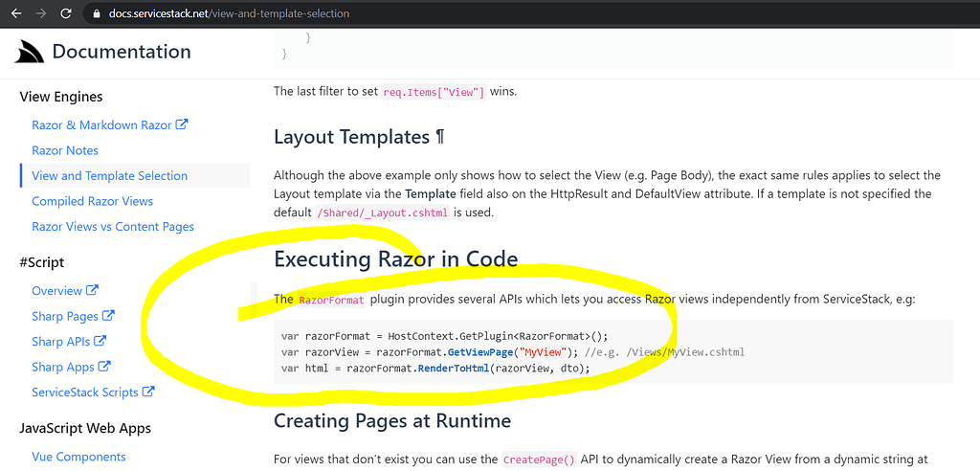Click the HostContext.GetPlugin code line

tap(444, 336)
